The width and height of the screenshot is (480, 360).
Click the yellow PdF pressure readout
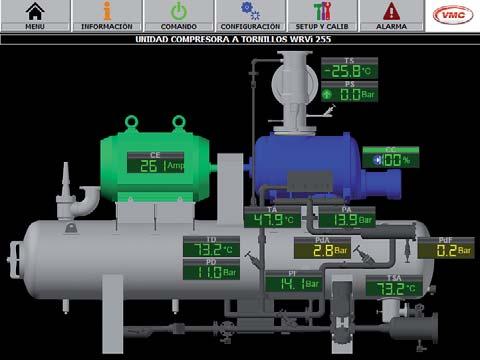pyautogui.click(x=446, y=248)
